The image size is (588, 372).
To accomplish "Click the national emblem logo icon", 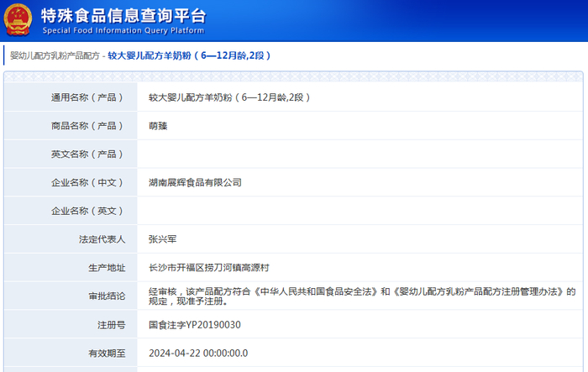I will coord(18,20).
